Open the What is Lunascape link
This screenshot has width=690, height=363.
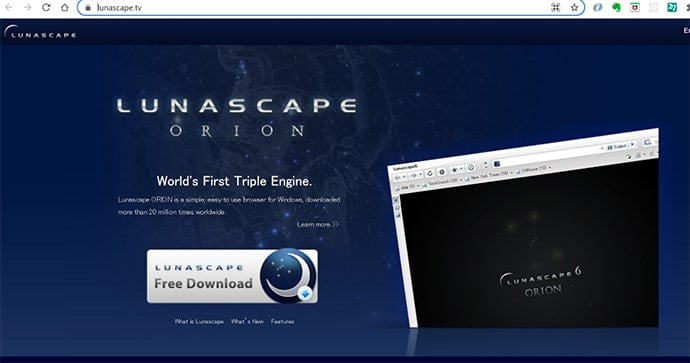click(199, 322)
